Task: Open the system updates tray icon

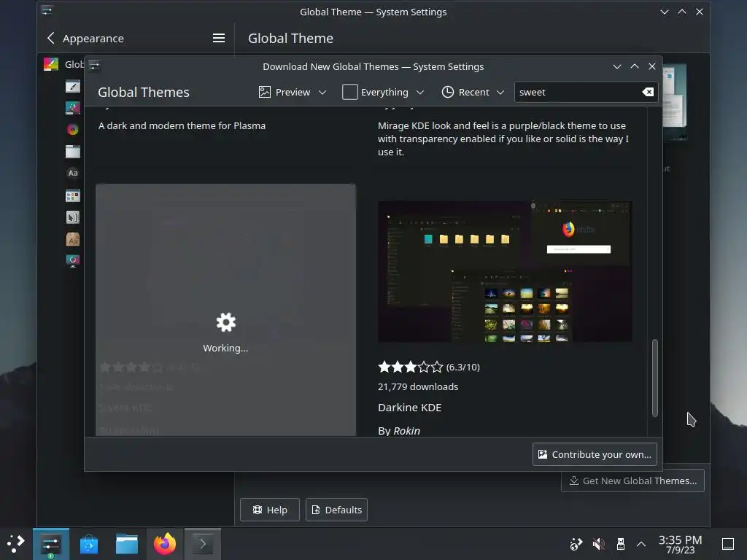Action: (576, 544)
